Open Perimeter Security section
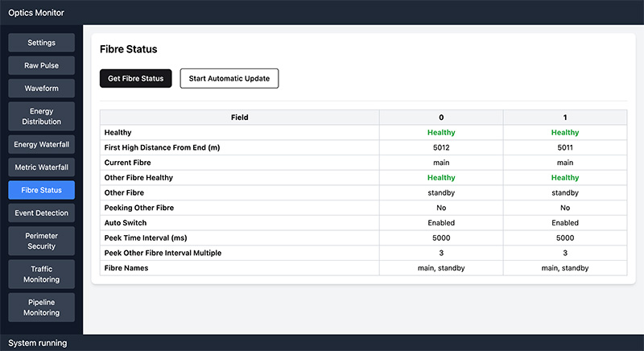The height and width of the screenshot is (351, 644). pyautogui.click(x=41, y=241)
